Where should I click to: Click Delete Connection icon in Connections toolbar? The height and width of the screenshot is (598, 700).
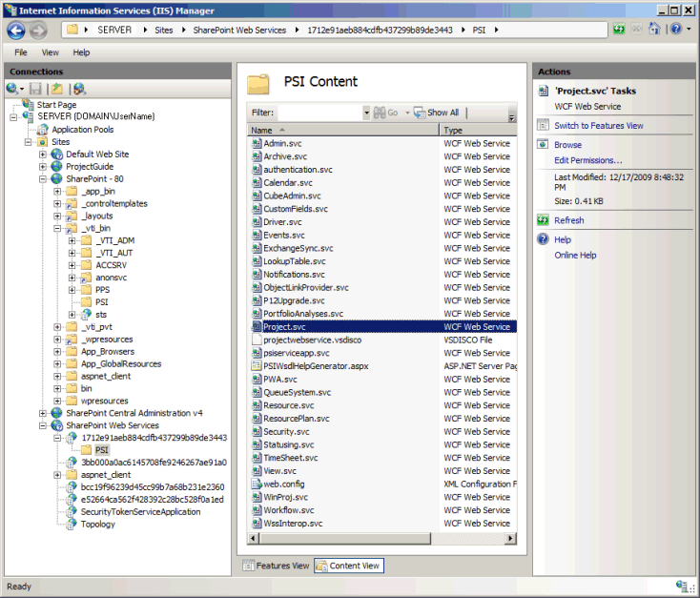coord(79,89)
